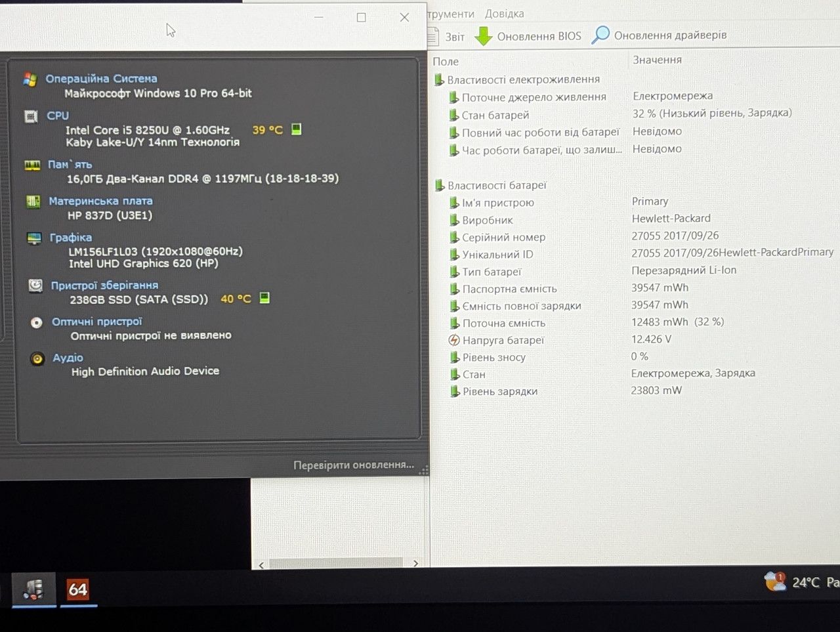Click the battery icon beside Властивості батареї

pos(440,186)
